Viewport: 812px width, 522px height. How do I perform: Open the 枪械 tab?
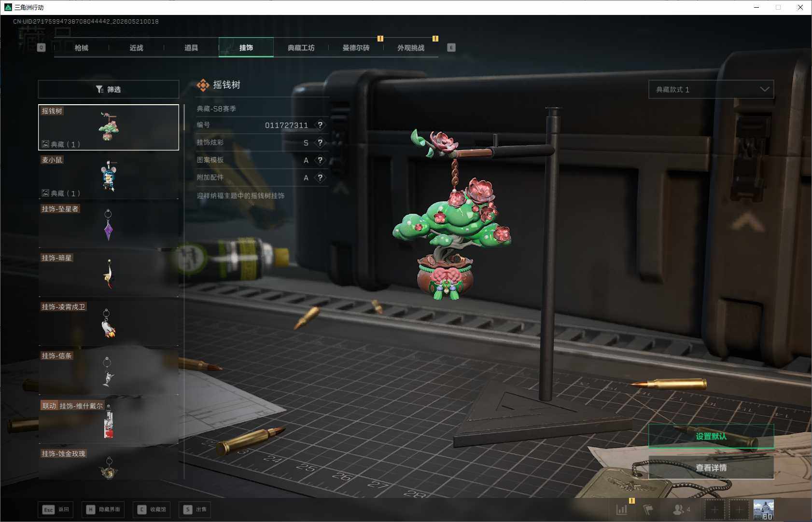82,48
